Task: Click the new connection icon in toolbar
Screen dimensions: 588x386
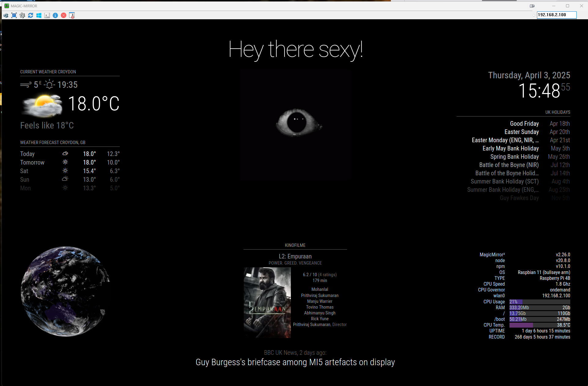Action: click(6, 15)
